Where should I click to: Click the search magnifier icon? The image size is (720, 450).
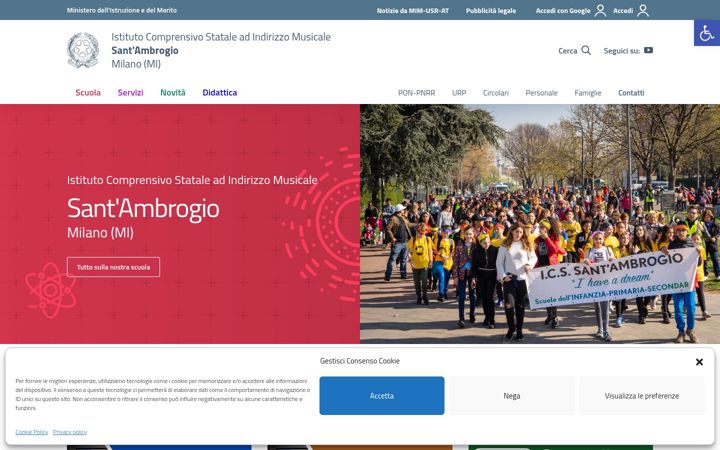[586, 51]
